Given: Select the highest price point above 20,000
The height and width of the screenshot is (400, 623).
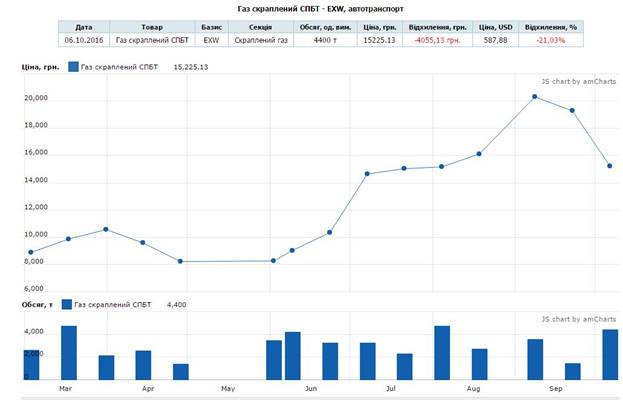Looking at the screenshot, I should [535, 96].
